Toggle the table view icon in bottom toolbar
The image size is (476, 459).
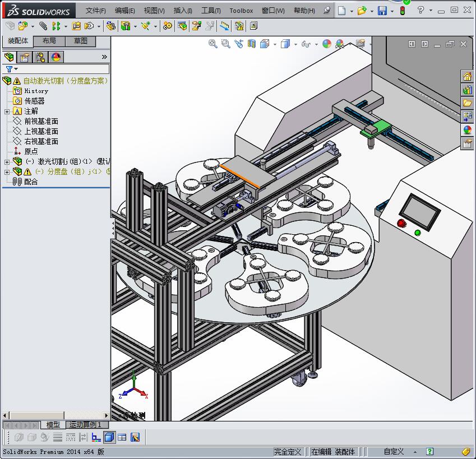click(122, 437)
